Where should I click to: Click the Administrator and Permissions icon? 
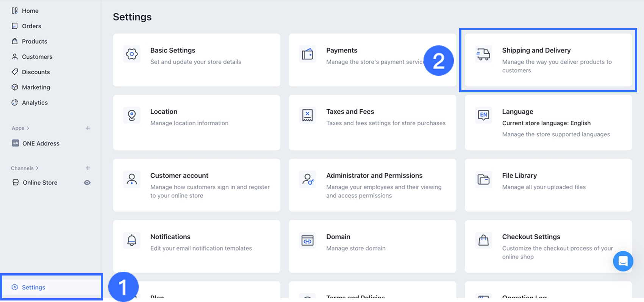pyautogui.click(x=308, y=179)
